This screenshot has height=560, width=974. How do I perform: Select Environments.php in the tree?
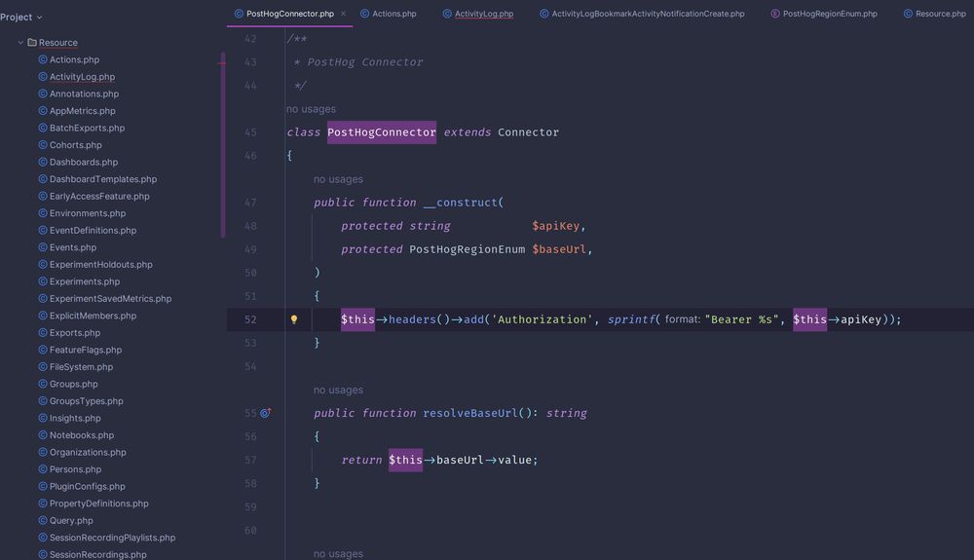click(87, 213)
